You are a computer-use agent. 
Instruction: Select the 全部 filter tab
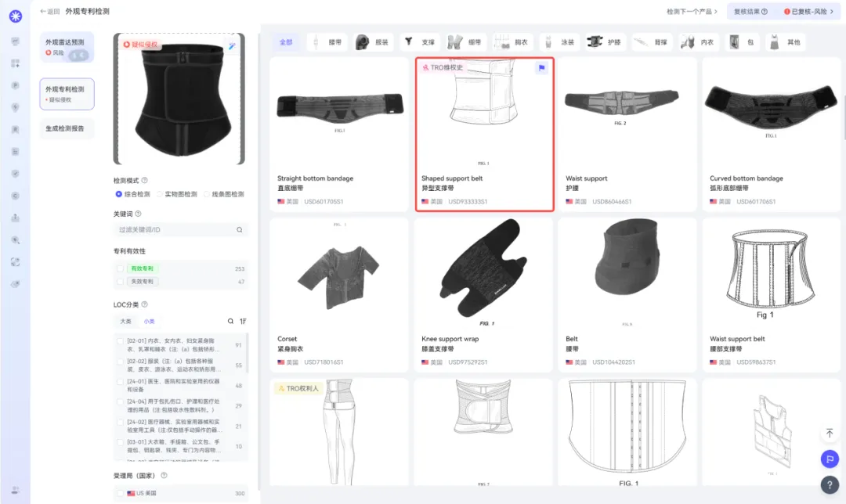click(286, 42)
